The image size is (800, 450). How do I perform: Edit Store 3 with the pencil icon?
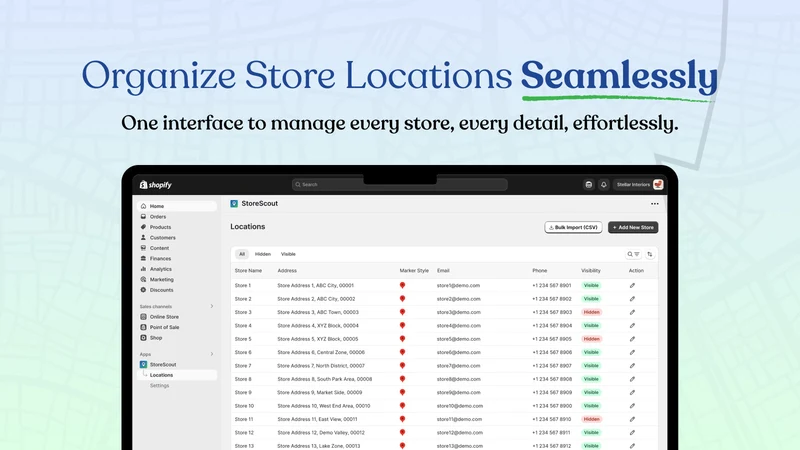coord(632,312)
